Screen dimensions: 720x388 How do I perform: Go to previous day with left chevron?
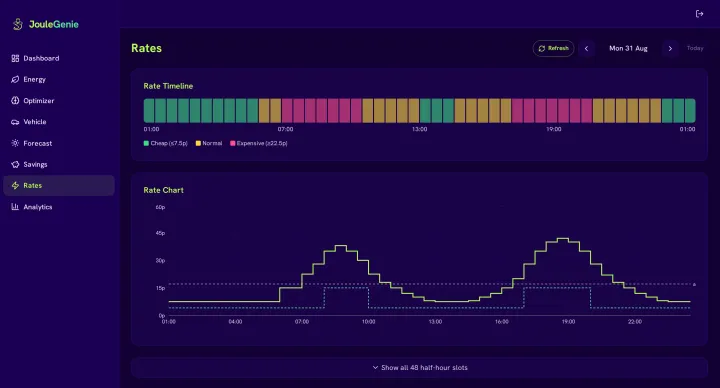coord(586,48)
